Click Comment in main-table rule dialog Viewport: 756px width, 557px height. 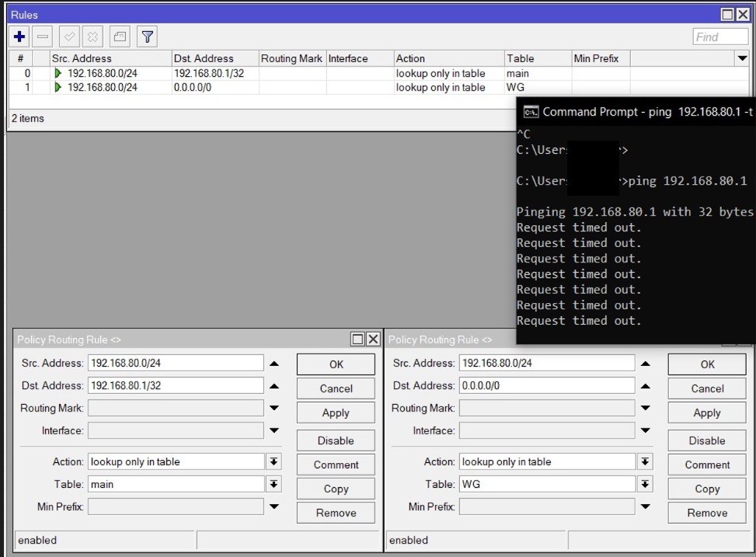tap(336, 465)
